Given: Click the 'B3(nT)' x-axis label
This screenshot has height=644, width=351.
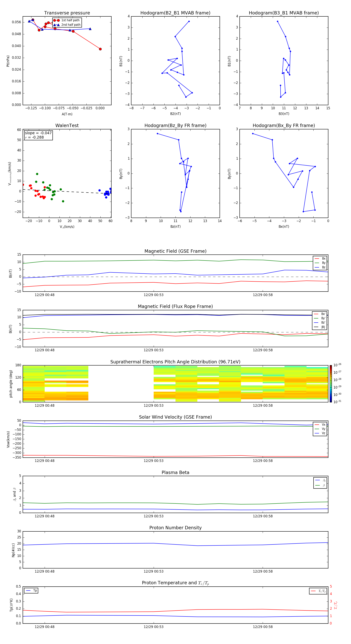Looking at the screenshot, I should (284, 114).
